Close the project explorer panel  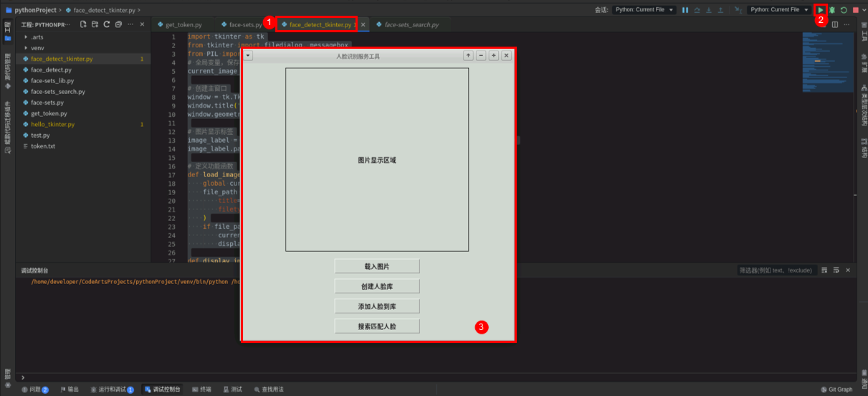pyautogui.click(x=142, y=24)
